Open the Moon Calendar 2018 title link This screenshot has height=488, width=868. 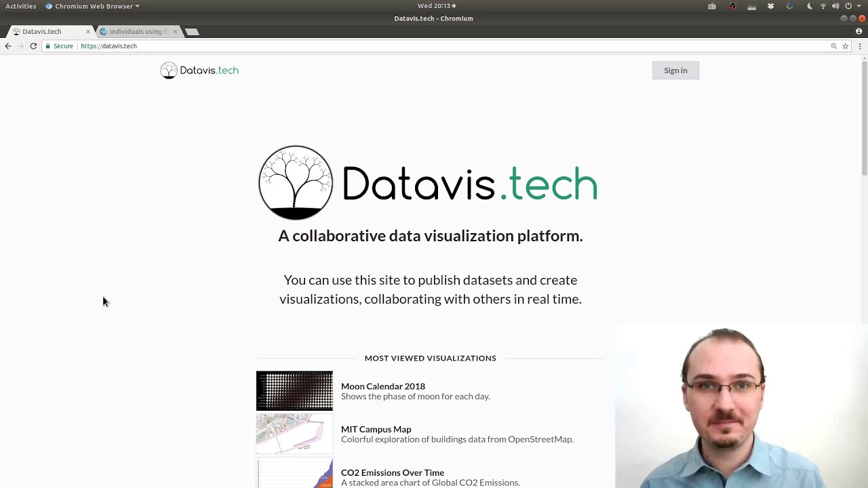click(x=383, y=386)
